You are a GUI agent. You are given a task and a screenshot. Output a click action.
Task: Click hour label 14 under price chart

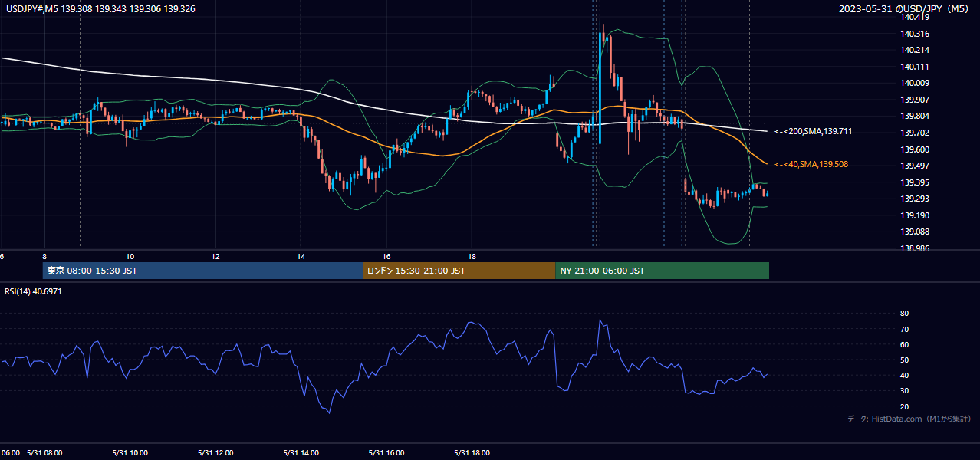coord(301,256)
